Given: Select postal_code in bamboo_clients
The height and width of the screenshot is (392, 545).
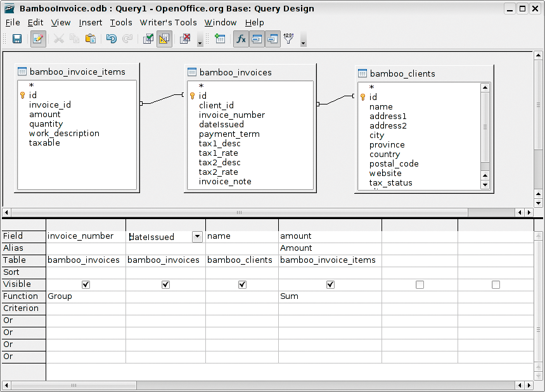Looking at the screenshot, I should click(394, 164).
